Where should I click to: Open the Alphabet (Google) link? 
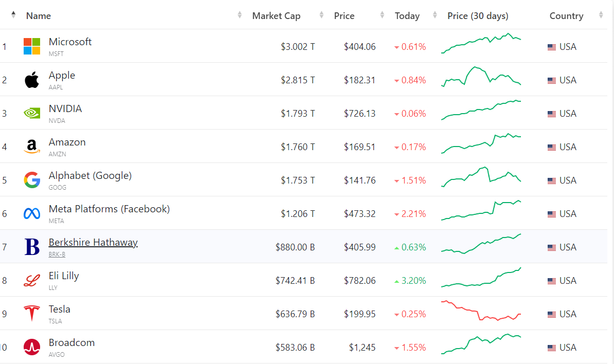pos(90,175)
